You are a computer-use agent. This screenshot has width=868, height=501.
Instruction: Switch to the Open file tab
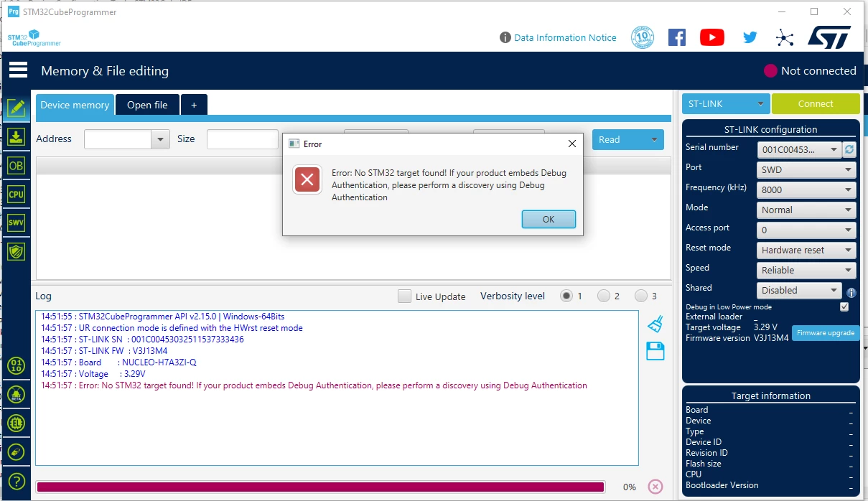[147, 105]
